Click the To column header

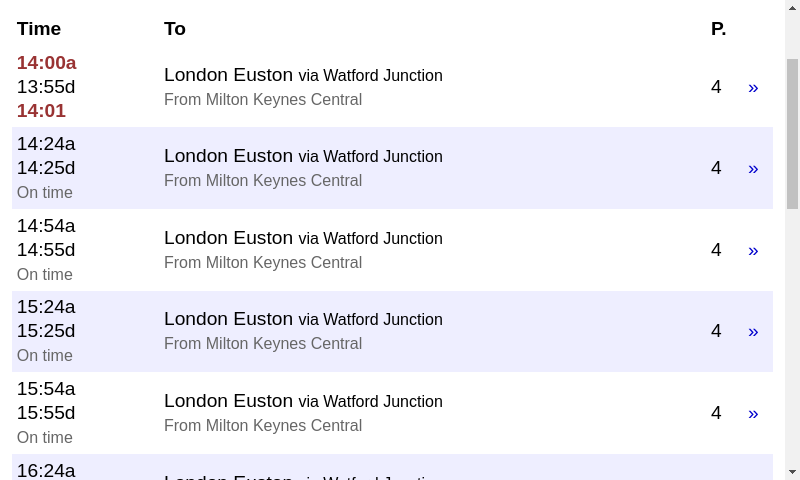[174, 29]
